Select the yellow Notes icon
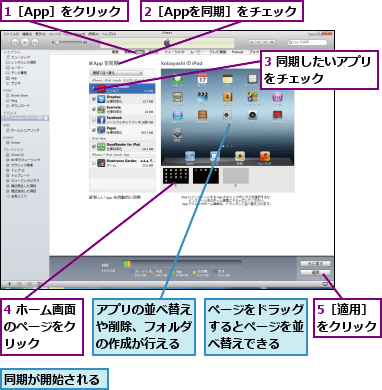This screenshot has height=390, width=382. (227, 79)
